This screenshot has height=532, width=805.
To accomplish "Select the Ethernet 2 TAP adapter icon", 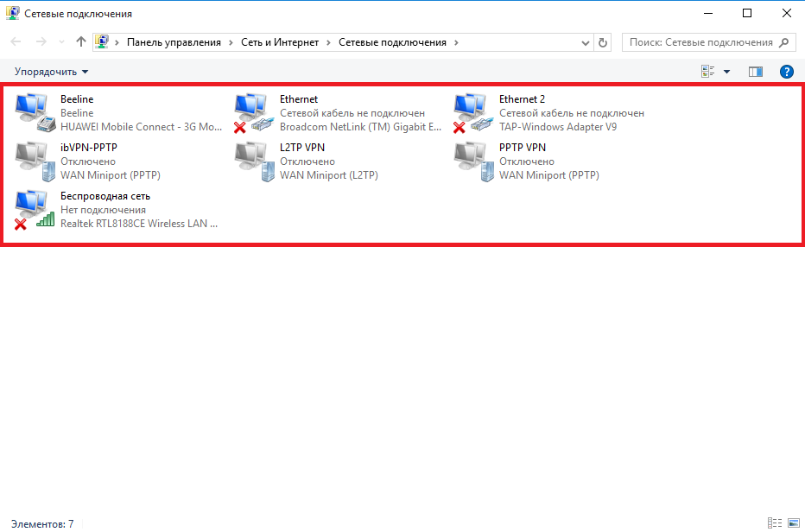I will pos(472,112).
